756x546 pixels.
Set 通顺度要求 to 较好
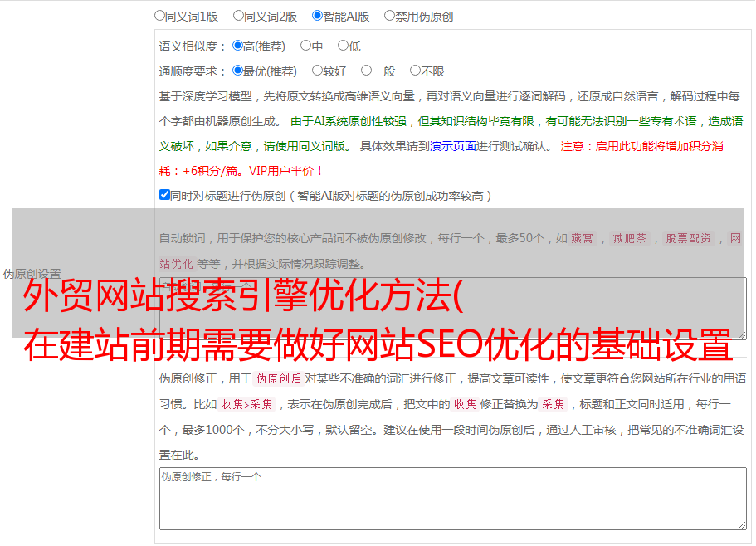click(317, 71)
